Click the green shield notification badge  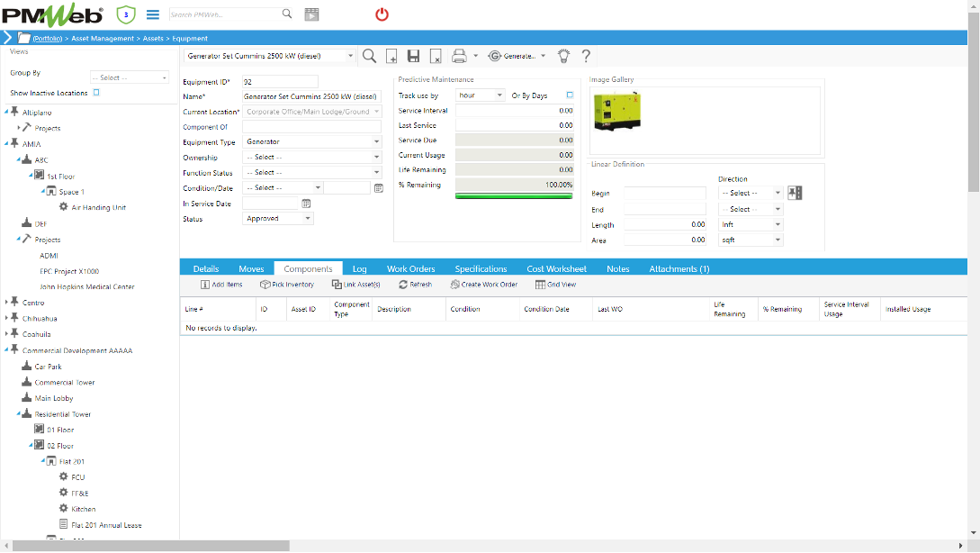coord(126,14)
